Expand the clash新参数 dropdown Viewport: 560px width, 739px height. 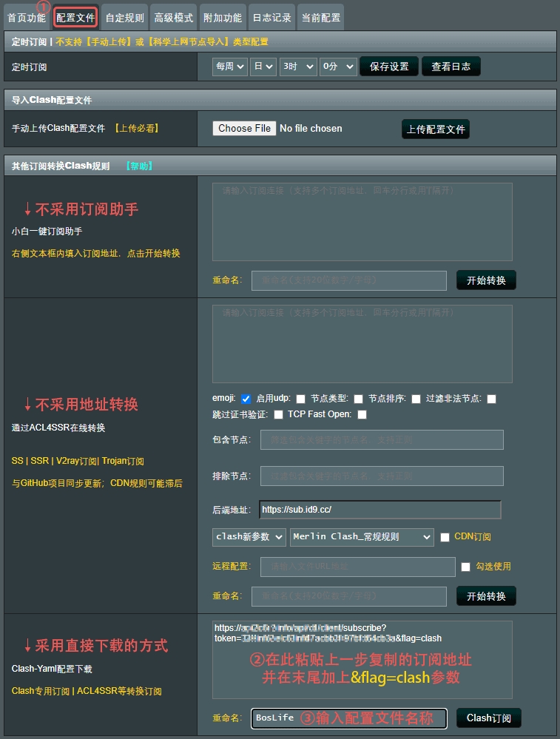point(249,537)
